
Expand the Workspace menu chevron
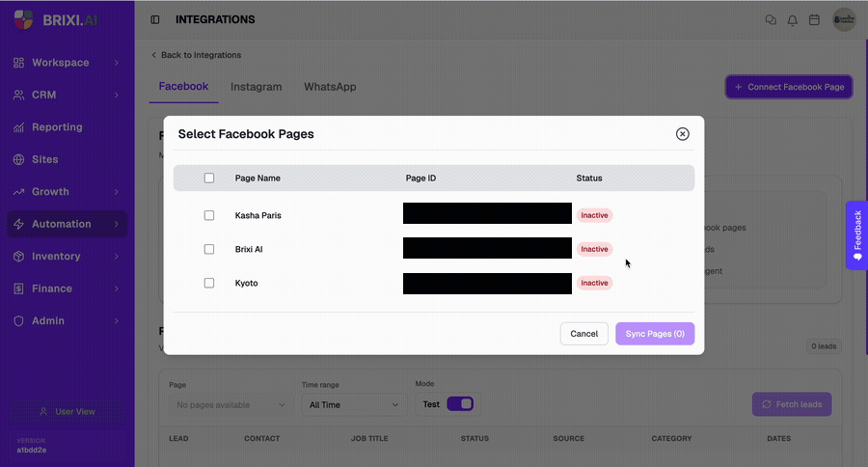pyautogui.click(x=117, y=63)
